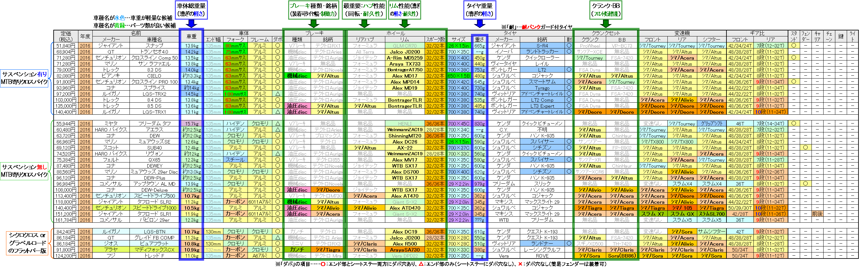Click the 10段(11-36T) rear gear cell
The height and width of the screenshot is (268, 868).
point(770,214)
